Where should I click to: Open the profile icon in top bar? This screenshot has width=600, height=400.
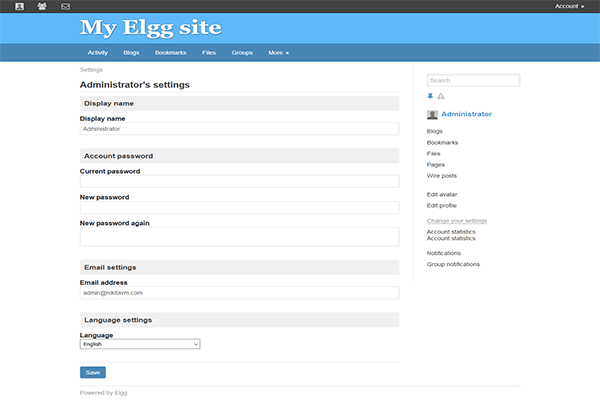pos(19,6)
